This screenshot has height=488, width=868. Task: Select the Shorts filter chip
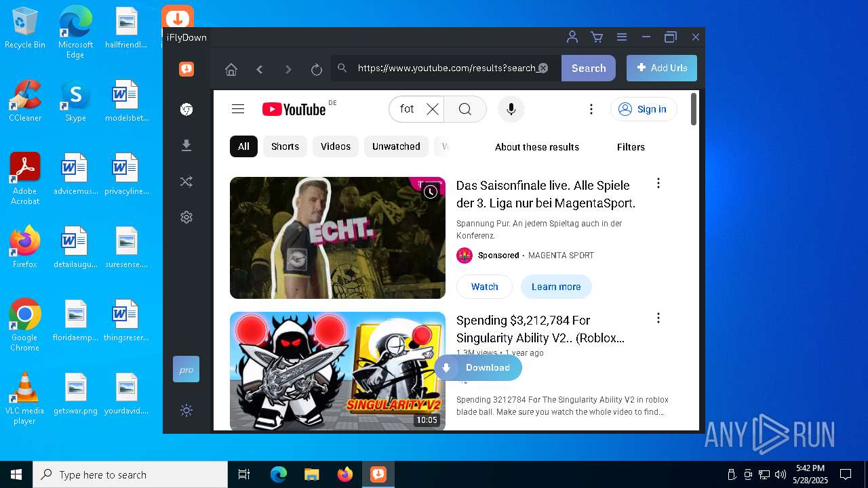tap(285, 146)
